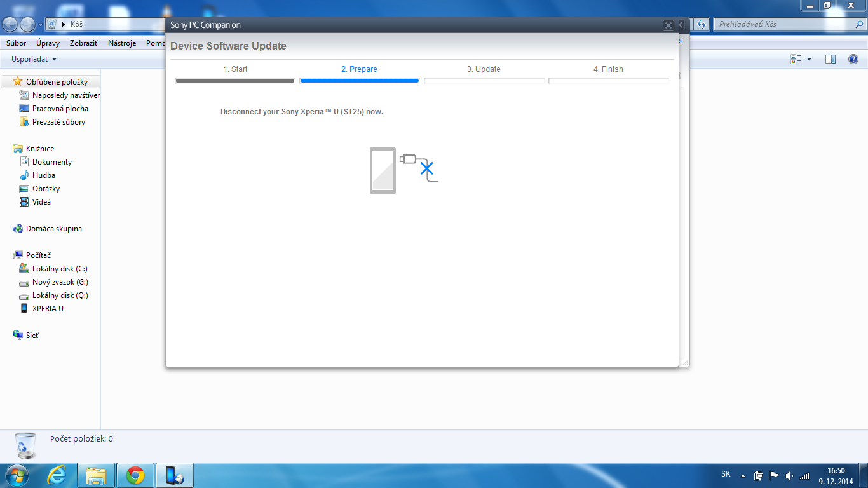Open the Windows Start menu
The width and height of the screenshot is (868, 488).
[x=16, y=475]
